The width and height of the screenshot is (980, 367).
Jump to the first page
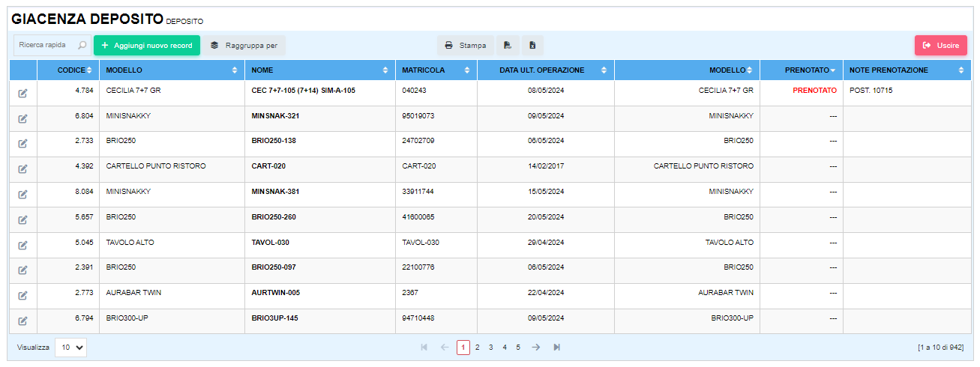pos(424,348)
